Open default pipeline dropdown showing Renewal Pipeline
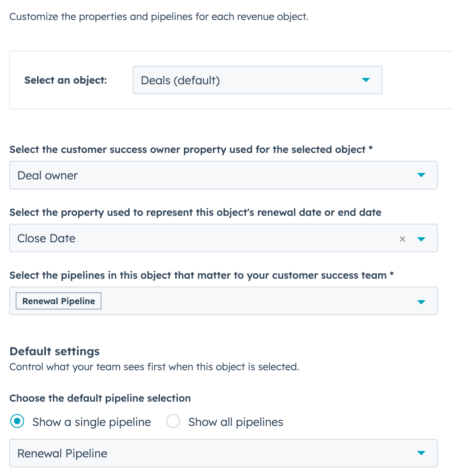This screenshot has width=452, height=476. click(214, 453)
